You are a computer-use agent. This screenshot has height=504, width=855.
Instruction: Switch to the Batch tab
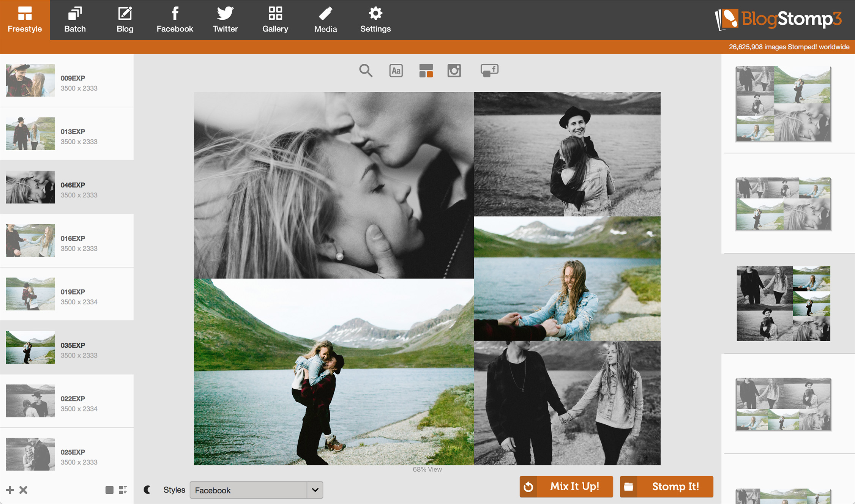tap(75, 20)
